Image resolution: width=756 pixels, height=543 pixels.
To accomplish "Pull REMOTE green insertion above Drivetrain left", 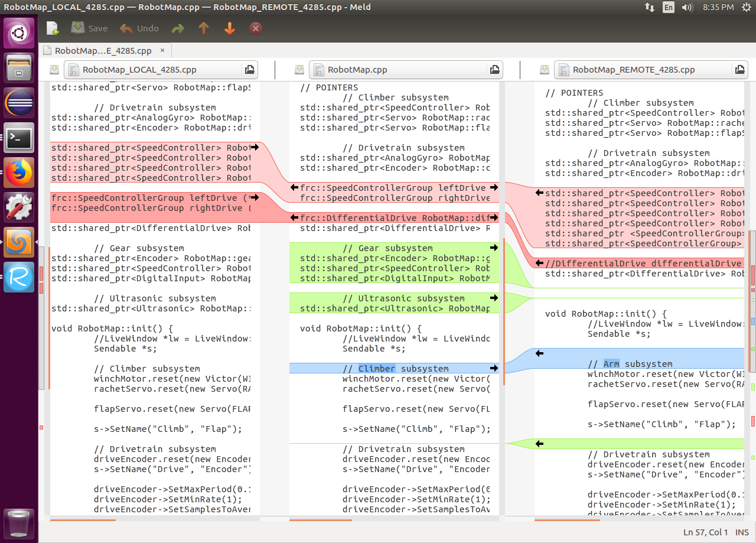I will [x=539, y=444].
